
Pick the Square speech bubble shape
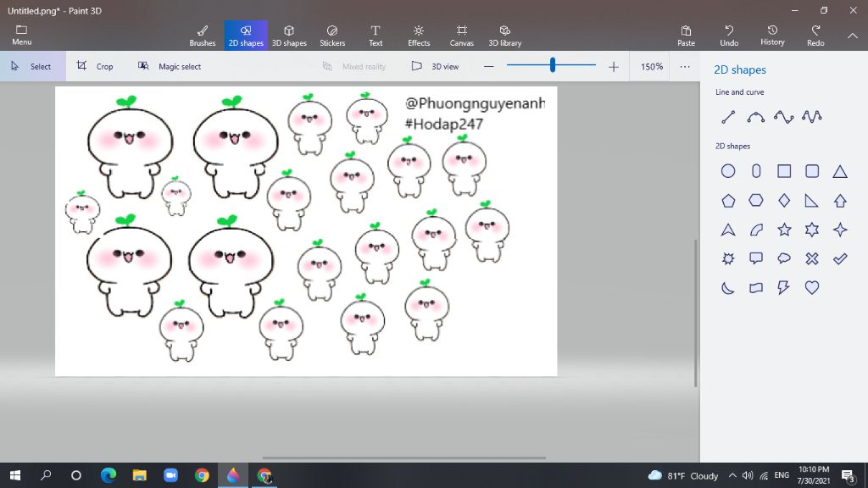pyautogui.click(x=756, y=258)
